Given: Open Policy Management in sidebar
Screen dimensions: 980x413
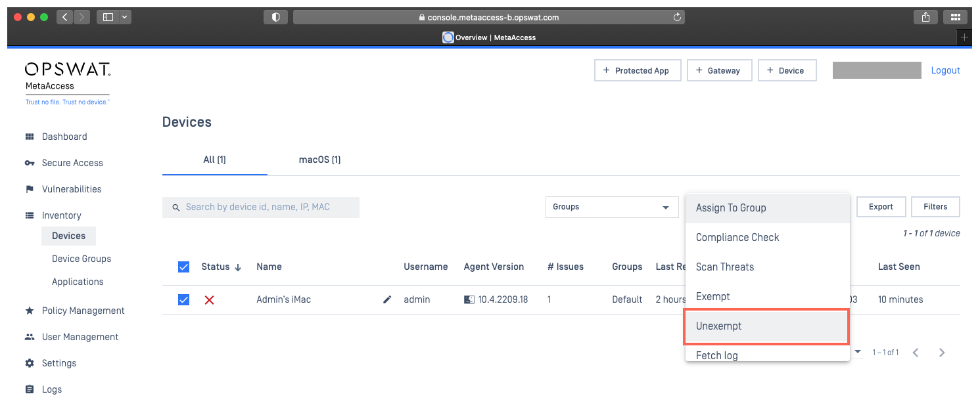Looking at the screenshot, I should pyautogui.click(x=83, y=311).
